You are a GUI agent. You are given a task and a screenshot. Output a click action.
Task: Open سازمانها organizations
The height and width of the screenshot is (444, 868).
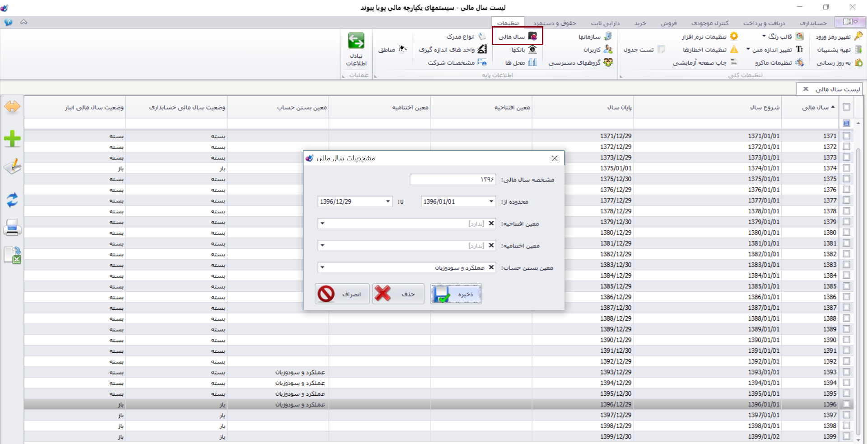[x=595, y=37]
